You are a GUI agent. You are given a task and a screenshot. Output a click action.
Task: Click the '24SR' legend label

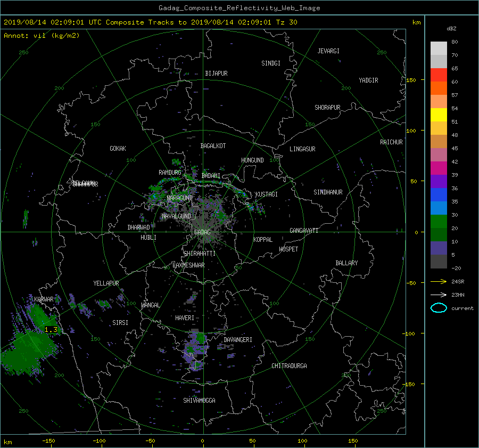point(458,282)
